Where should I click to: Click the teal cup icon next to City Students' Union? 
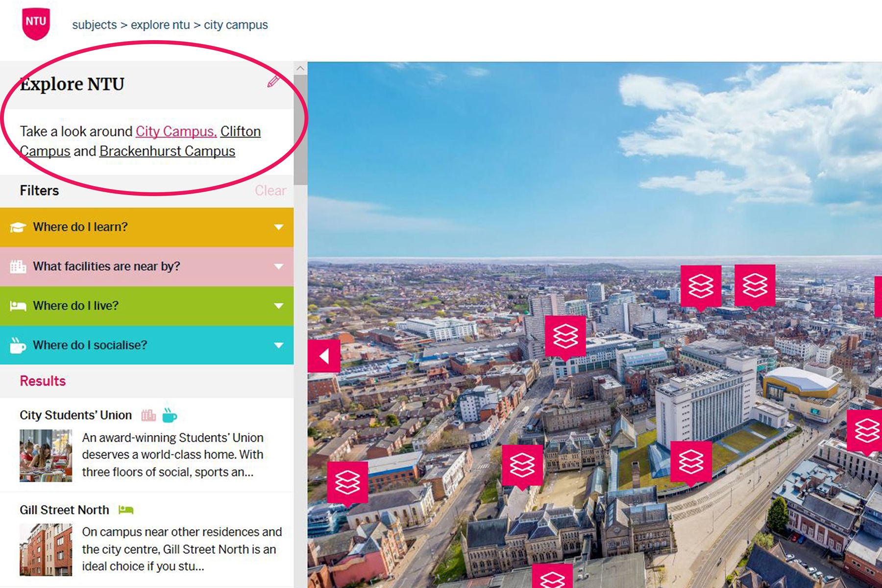tap(170, 415)
